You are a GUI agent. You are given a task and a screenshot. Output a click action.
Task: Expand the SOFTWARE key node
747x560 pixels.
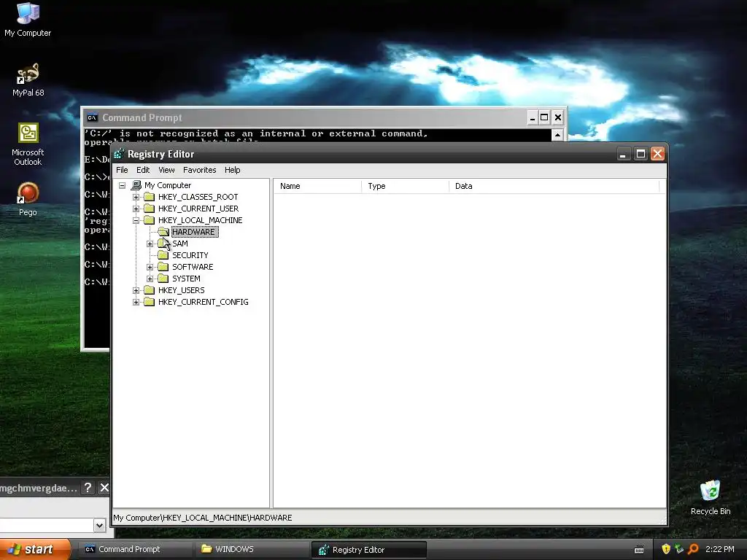pyautogui.click(x=150, y=267)
